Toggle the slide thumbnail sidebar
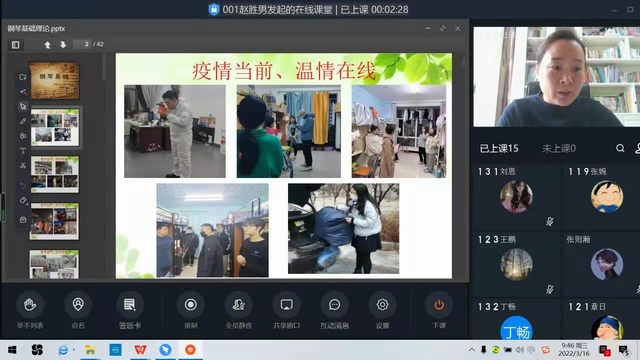640x360 pixels. click(16, 44)
